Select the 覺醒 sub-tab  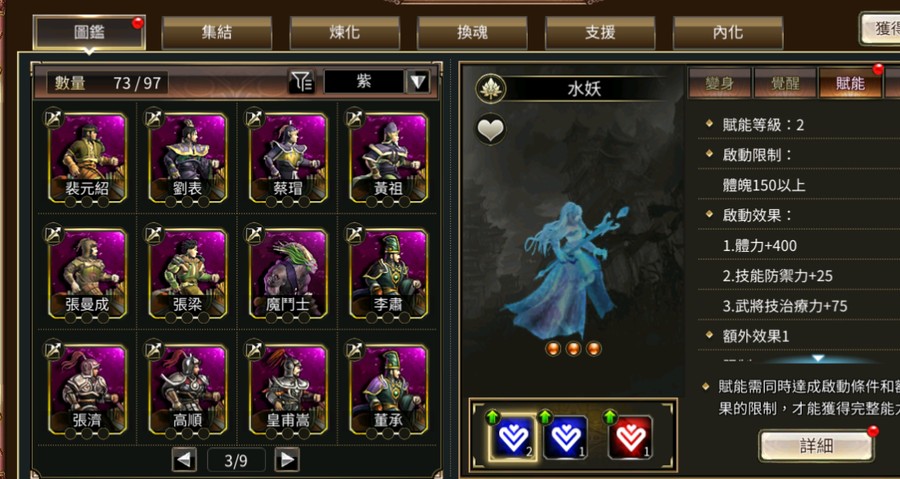click(785, 83)
